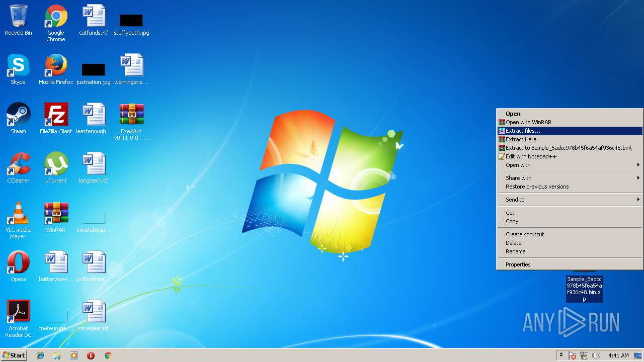Viewport: 644px width, 362px height.
Task: Select the Mozilla Firefox desktop shortcut
Action: coord(56,70)
